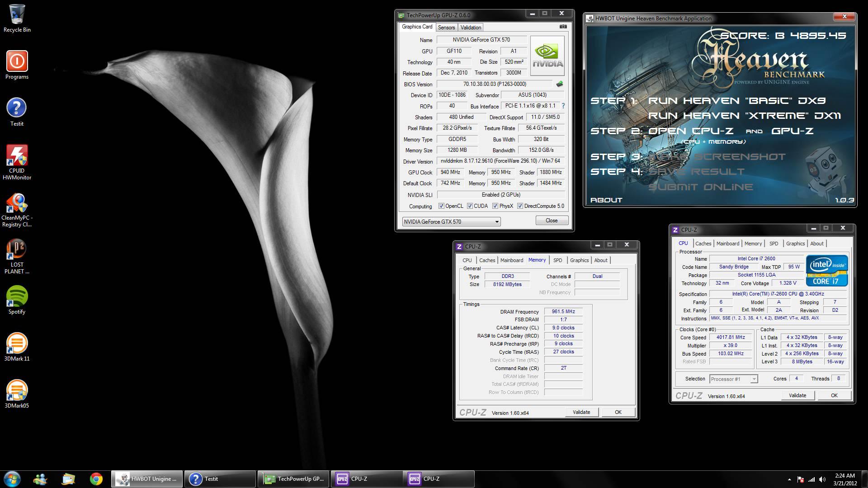The height and width of the screenshot is (488, 868).
Task: Open Graphics tab in CPU-Z processor window
Action: (x=795, y=244)
